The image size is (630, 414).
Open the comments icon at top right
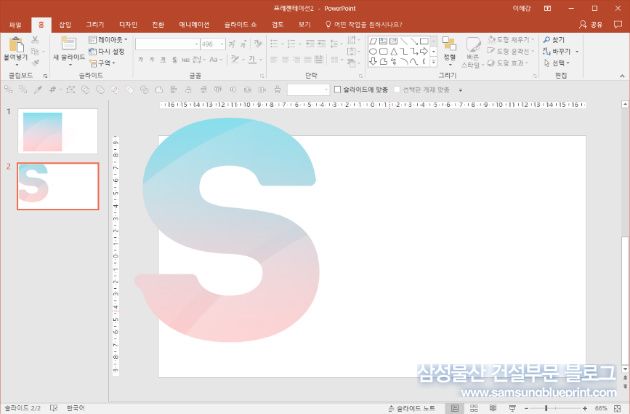coord(618,25)
